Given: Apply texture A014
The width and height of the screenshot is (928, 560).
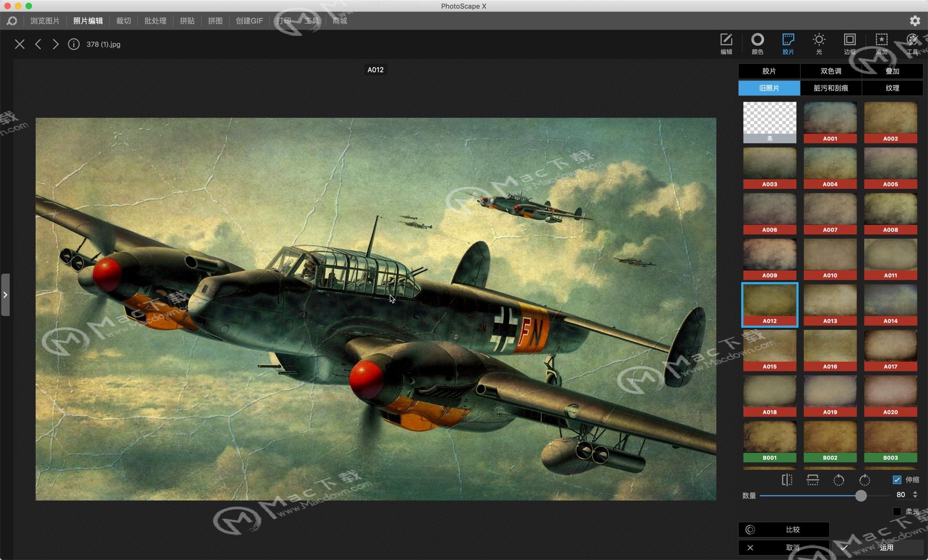Looking at the screenshot, I should pos(890,305).
